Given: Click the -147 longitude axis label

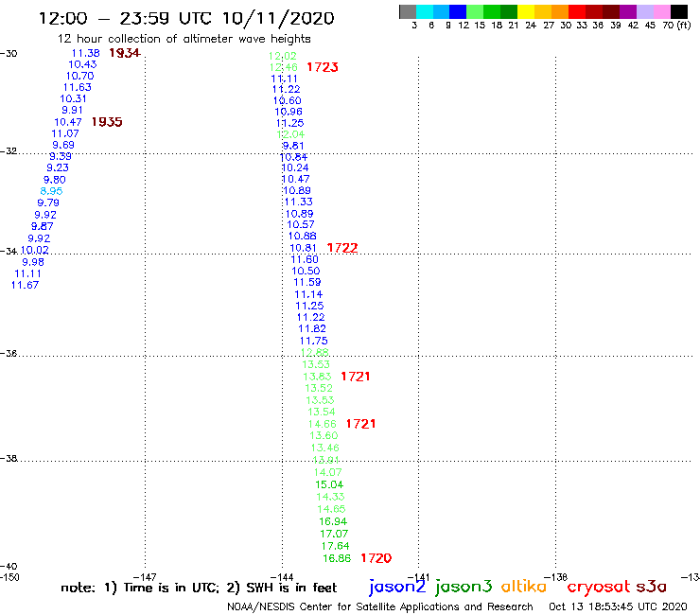Looking at the screenshot, I should pos(145,577).
